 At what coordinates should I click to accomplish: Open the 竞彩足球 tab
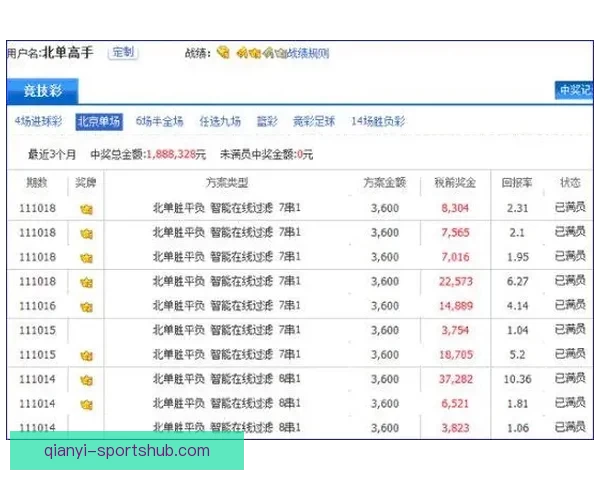314,121
